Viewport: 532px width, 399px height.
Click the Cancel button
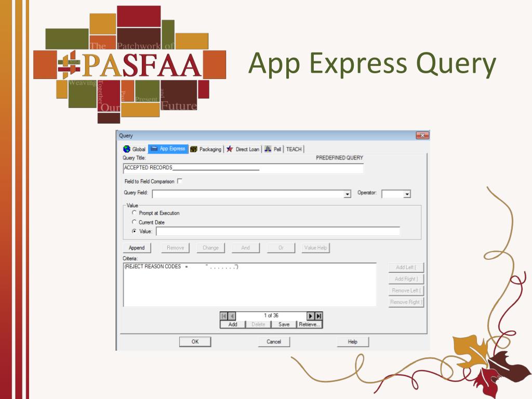pyautogui.click(x=274, y=342)
